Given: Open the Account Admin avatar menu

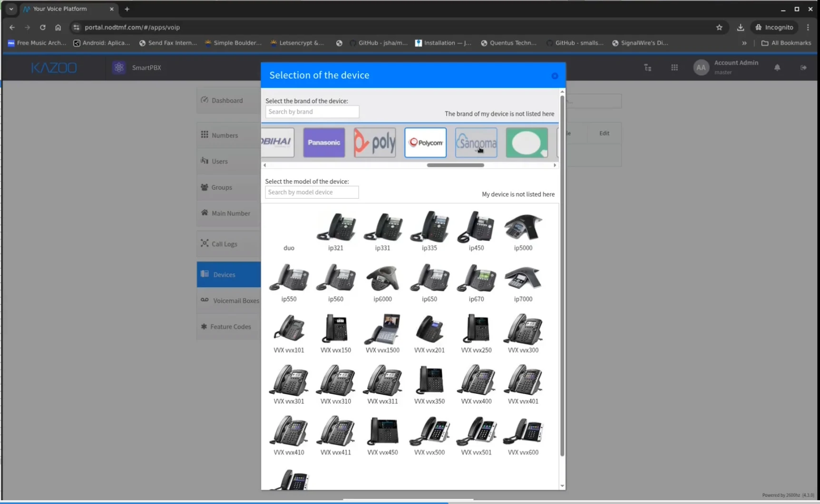Looking at the screenshot, I should [701, 68].
